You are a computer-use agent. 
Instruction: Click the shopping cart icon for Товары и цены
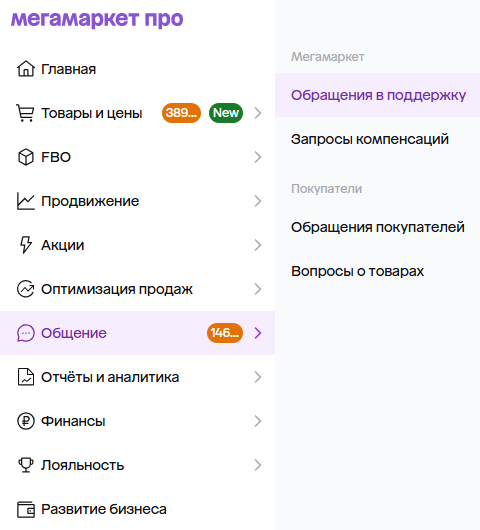(x=25, y=113)
